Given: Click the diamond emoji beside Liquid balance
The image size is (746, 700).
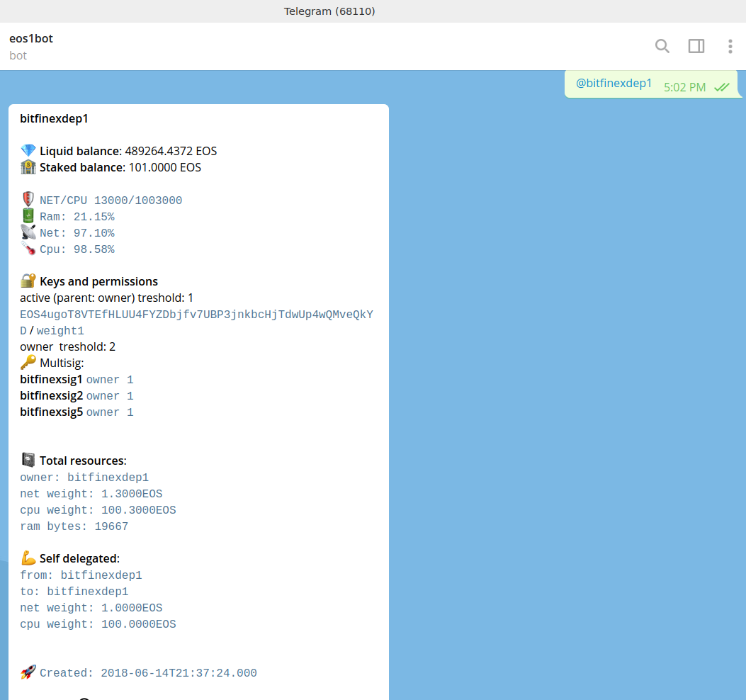Looking at the screenshot, I should [28, 150].
